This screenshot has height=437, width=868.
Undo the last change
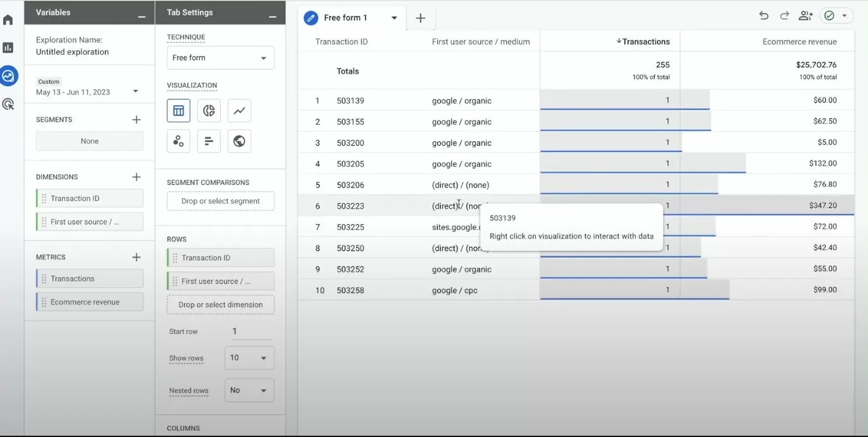click(764, 16)
